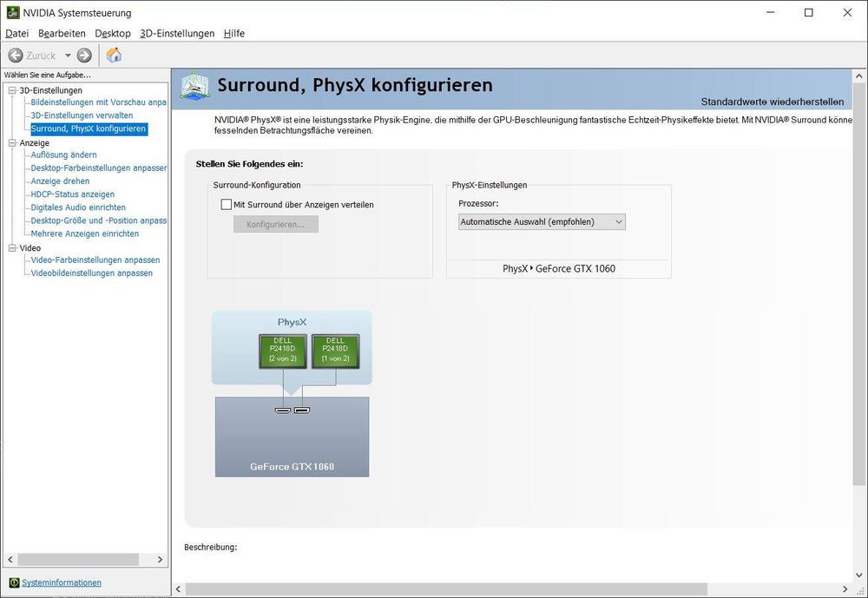Collapse the Video tree node

[12, 247]
